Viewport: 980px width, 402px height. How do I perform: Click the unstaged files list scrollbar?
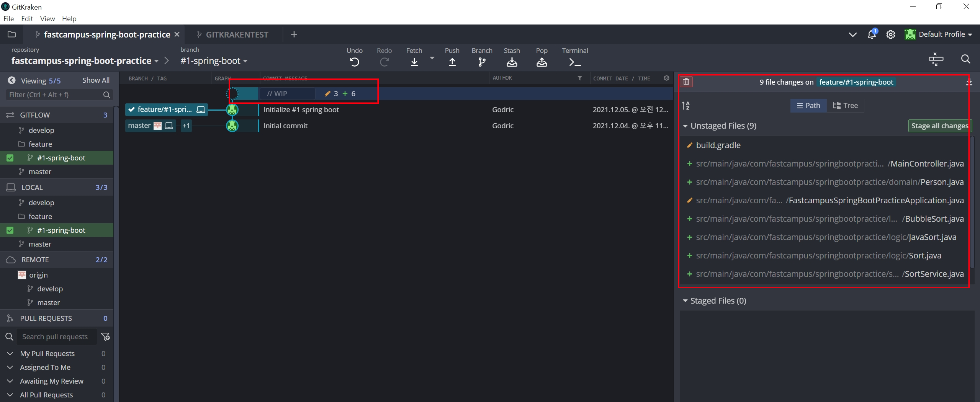point(972,202)
